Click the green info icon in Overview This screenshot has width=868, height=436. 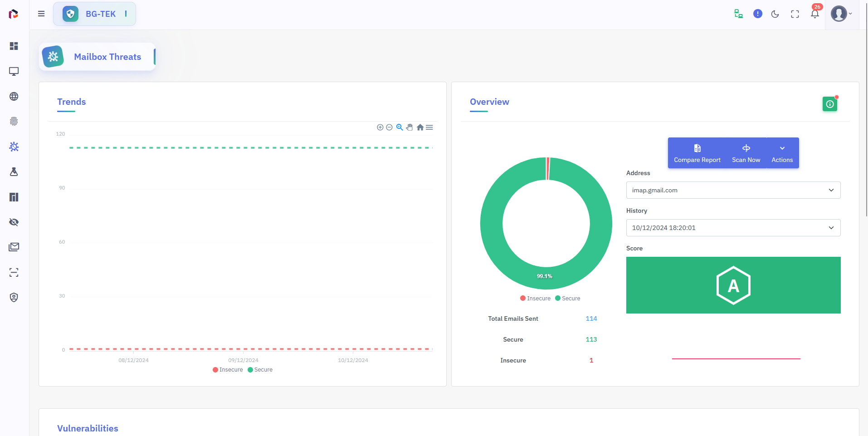click(829, 104)
